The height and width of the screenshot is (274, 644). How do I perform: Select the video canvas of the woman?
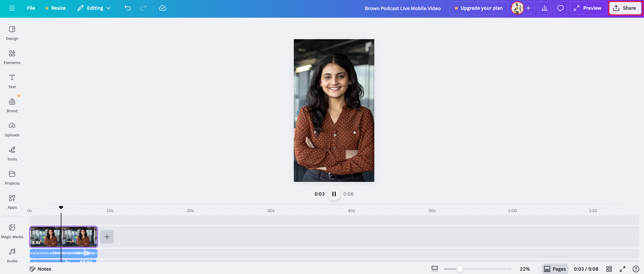(x=334, y=111)
